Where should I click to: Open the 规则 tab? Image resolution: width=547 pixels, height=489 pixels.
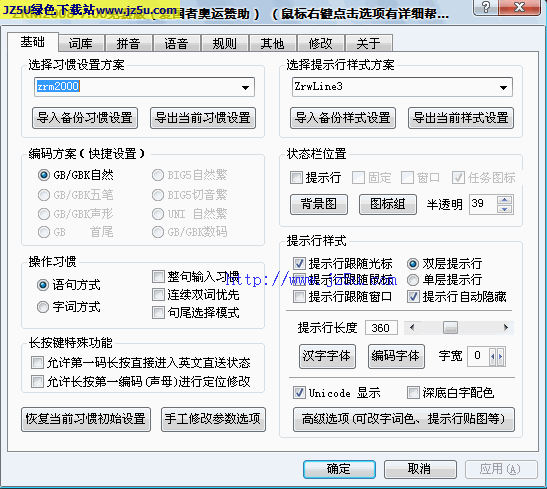click(x=225, y=43)
